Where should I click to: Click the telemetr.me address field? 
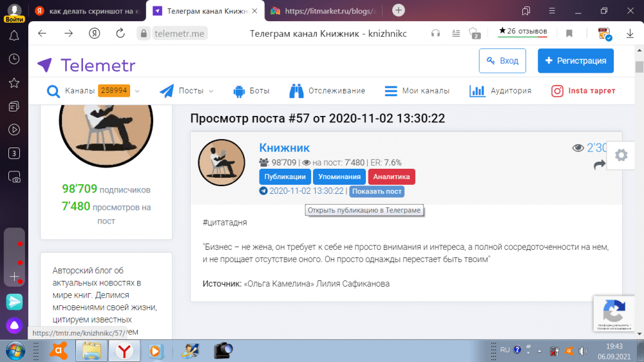tap(180, 33)
